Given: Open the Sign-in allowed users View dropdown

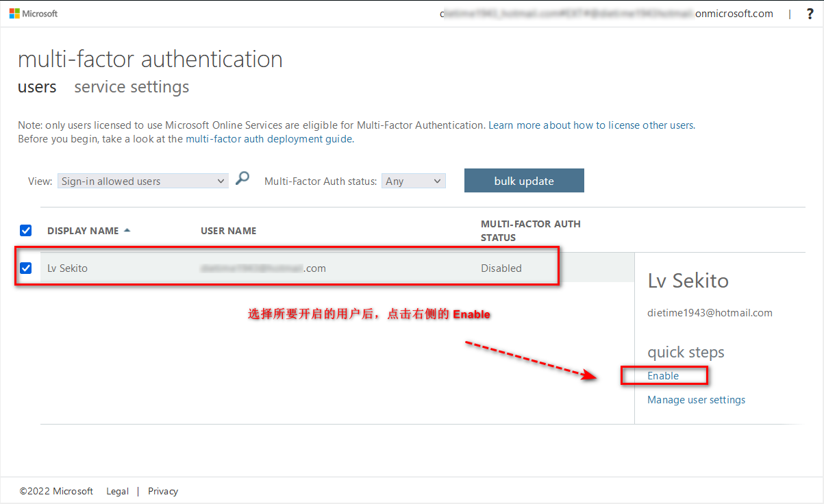Looking at the screenshot, I should (142, 180).
